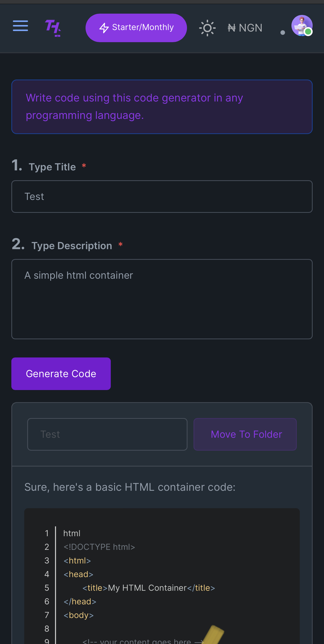324x644 pixels.
Task: Click the code generator info banner
Action: [162, 107]
